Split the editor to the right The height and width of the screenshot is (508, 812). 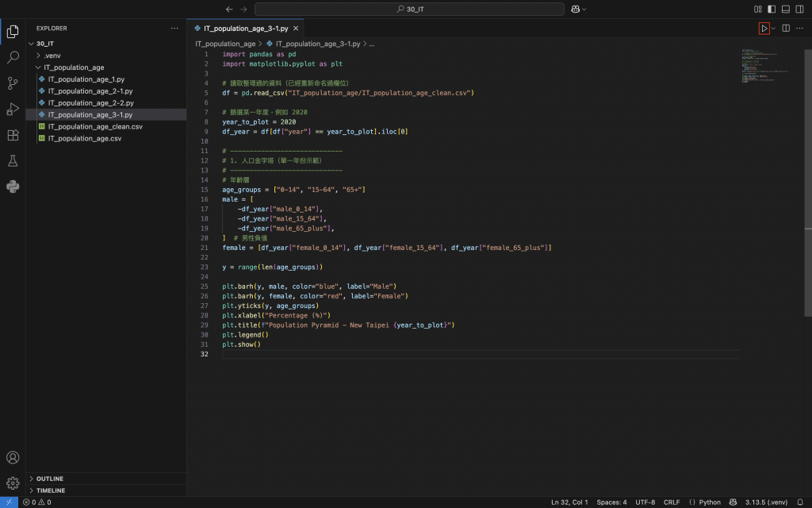pos(786,29)
